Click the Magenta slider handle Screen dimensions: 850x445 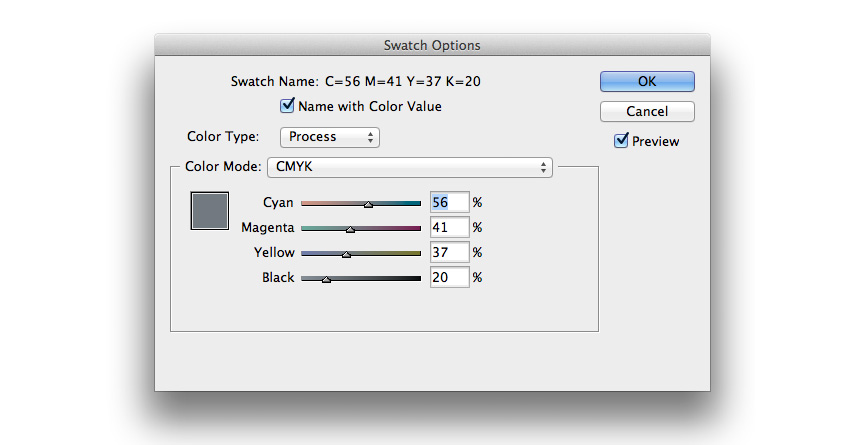[x=350, y=229]
